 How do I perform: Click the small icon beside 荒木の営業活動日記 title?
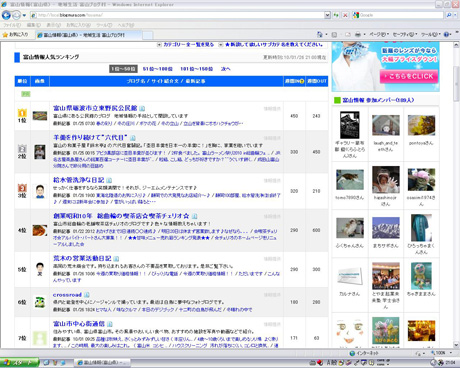pos(116,259)
